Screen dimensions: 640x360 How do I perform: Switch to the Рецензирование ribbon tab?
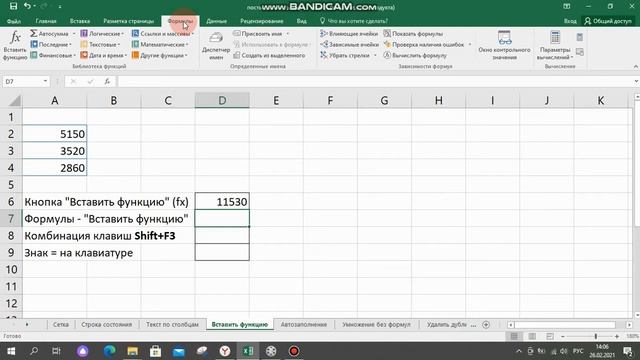[262, 21]
